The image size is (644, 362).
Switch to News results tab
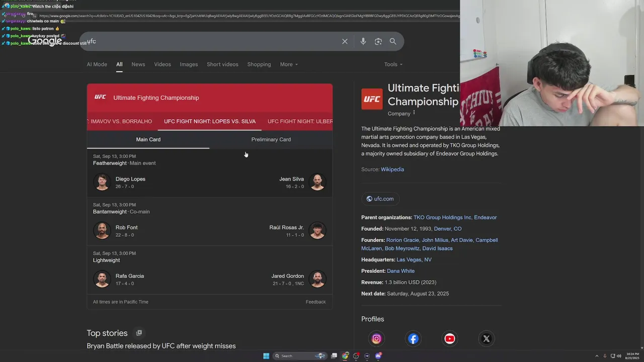point(138,64)
